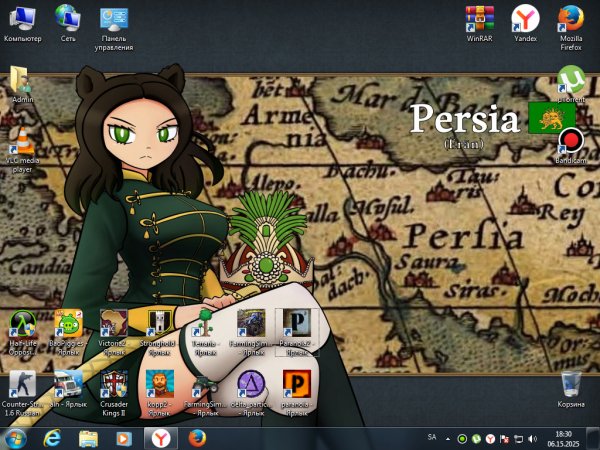Select the Counter-Strike 1.6 Russian icon
Screen dimensions: 600x450
pos(22,384)
